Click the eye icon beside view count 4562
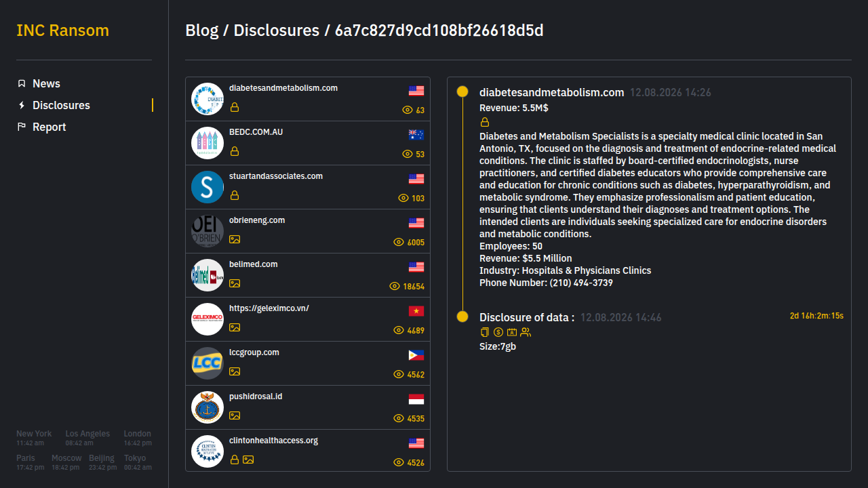The height and width of the screenshot is (488, 868). pyautogui.click(x=399, y=374)
